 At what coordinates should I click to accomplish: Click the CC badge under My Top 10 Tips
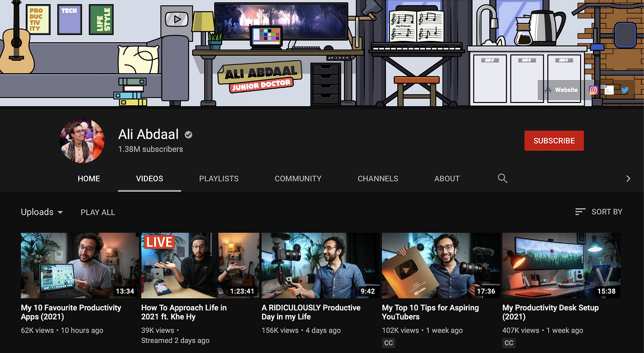pos(388,343)
